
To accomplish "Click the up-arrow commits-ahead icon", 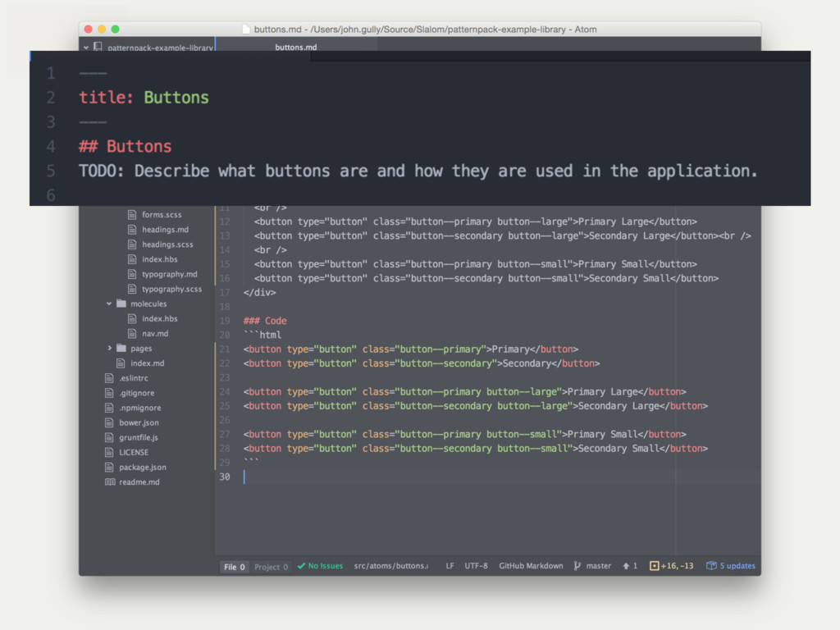I will [x=626, y=566].
